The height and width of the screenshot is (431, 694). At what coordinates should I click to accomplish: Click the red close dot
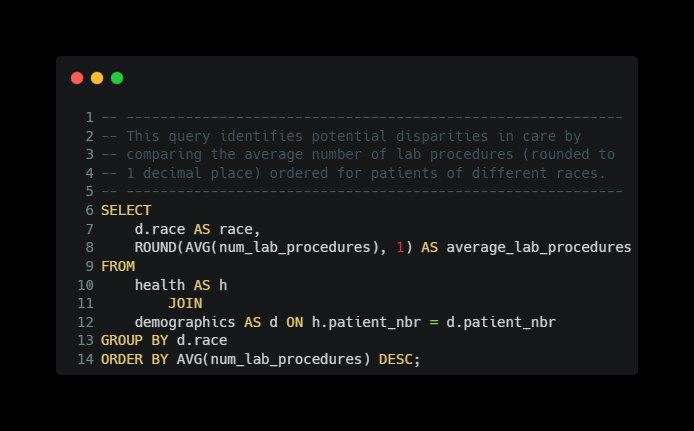(77, 78)
